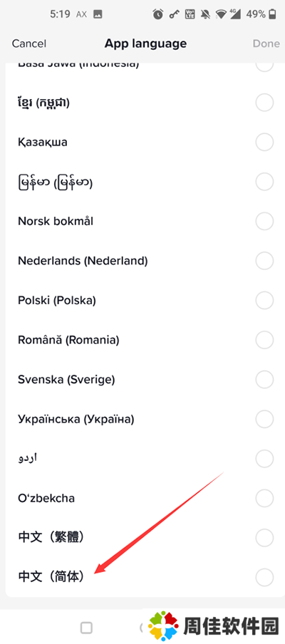The width and height of the screenshot is (285, 644).
Task: Choose Norsk bokmål language option
Action: [x=264, y=221]
